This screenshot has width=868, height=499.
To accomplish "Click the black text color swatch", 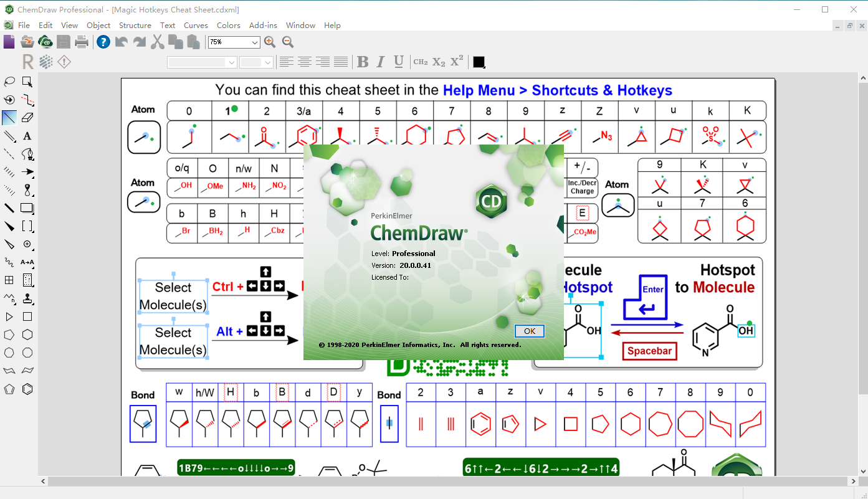I will pyautogui.click(x=479, y=62).
